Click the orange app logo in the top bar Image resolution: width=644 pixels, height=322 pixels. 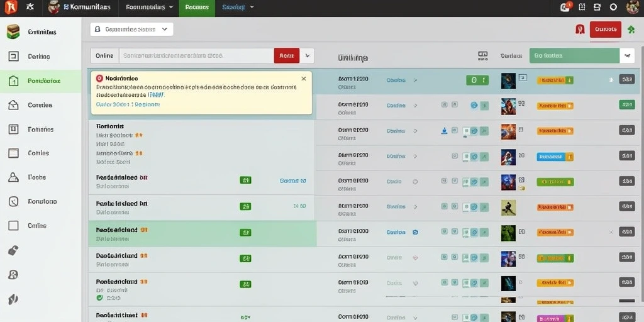[11, 7]
